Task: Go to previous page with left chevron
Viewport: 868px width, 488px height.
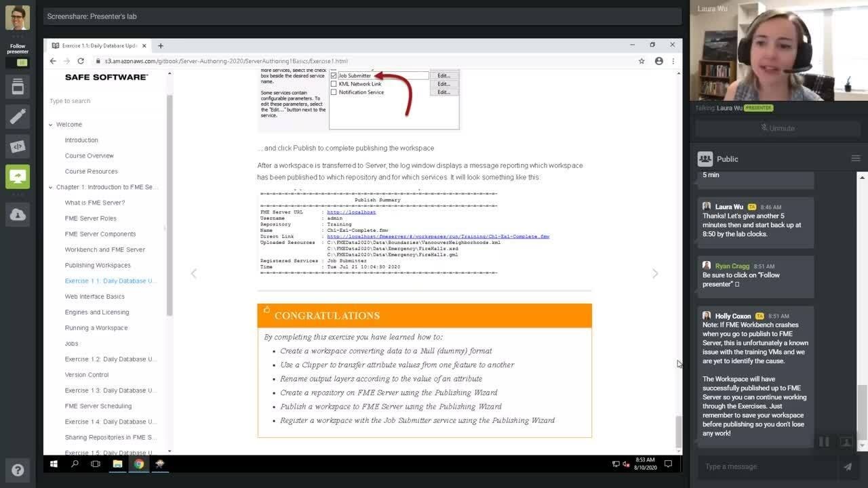Action: (194, 273)
